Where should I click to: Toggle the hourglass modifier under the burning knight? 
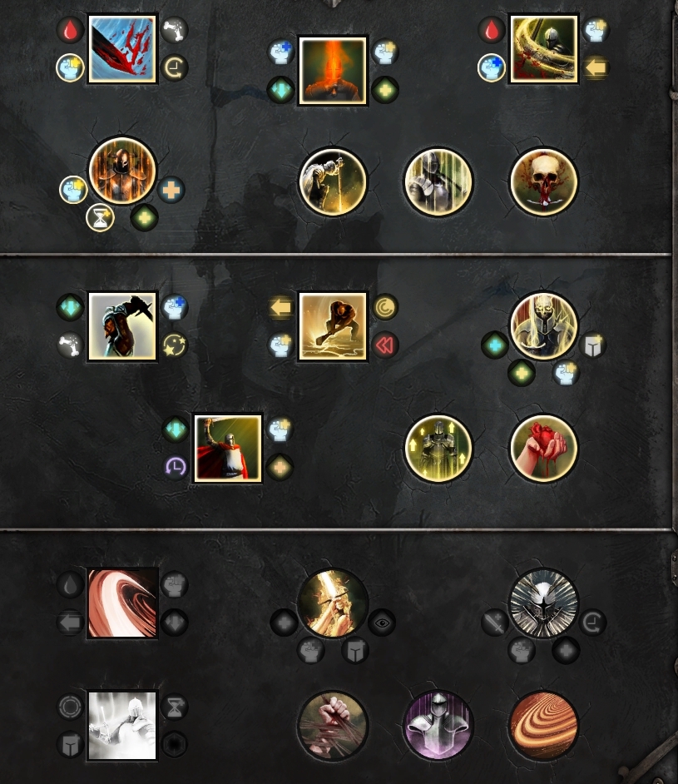[100, 218]
